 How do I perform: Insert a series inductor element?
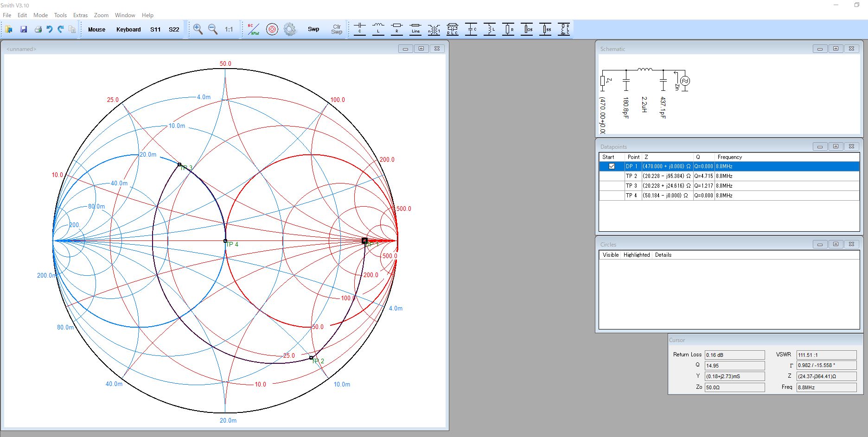(378, 29)
